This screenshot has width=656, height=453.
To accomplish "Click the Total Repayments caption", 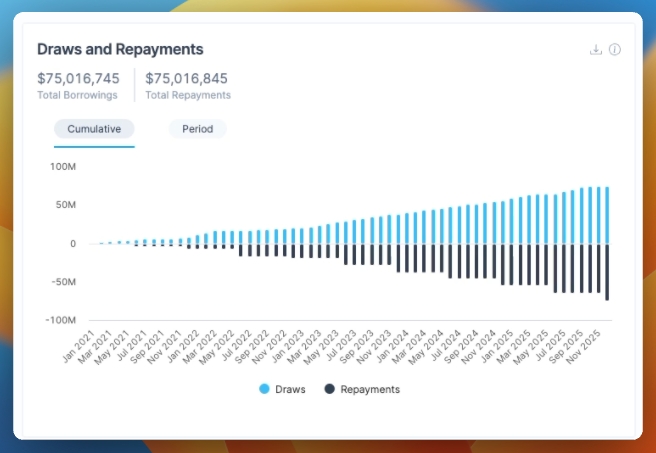I will click(x=188, y=95).
